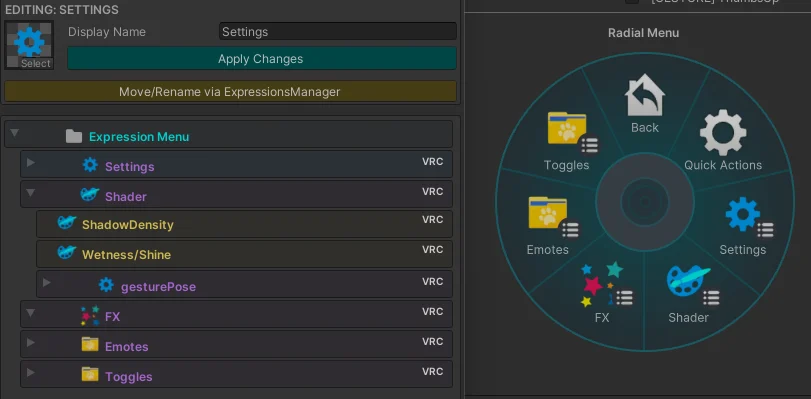The width and height of the screenshot is (811, 399).
Task: Click the VRC tag on gesturePose row
Action: pyautogui.click(x=432, y=282)
